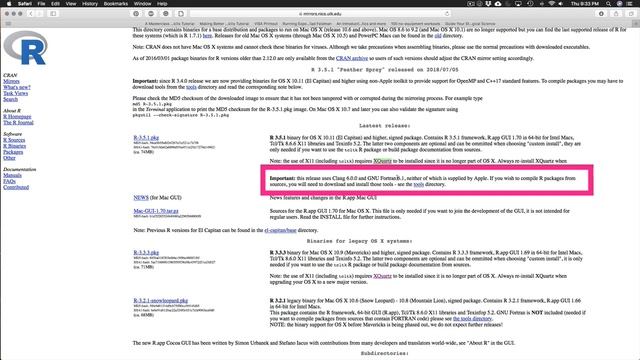Image resolution: width=640 pixels, height=360 pixels.
Task: Open the Favorites grid icon in bookmarks bar
Action: 8,24
